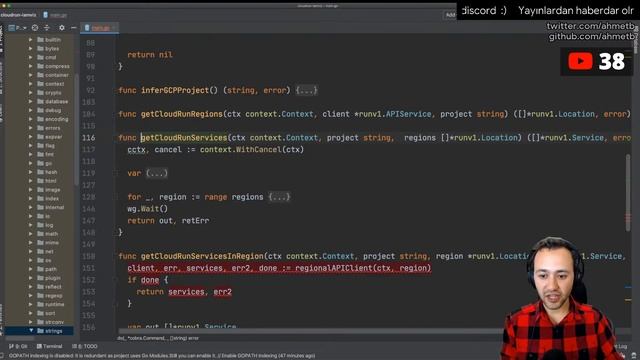Click wg.Wait() on line 146
The width and height of the screenshot is (640, 360).
click(148, 209)
